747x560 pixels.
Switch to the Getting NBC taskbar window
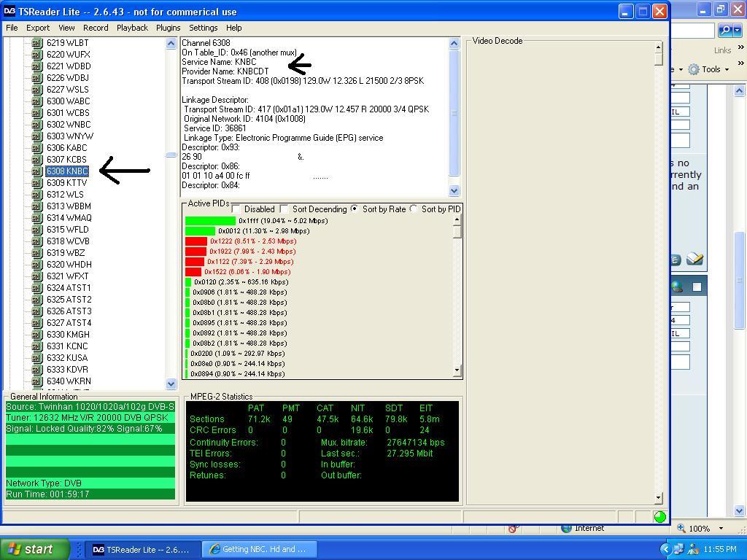[x=259, y=550]
